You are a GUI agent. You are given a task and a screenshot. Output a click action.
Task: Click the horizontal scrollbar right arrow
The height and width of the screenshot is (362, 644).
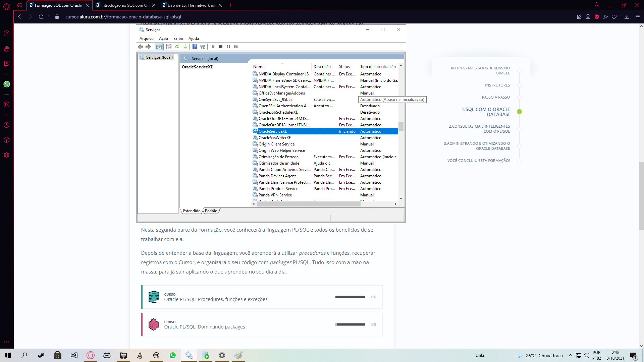395,204
